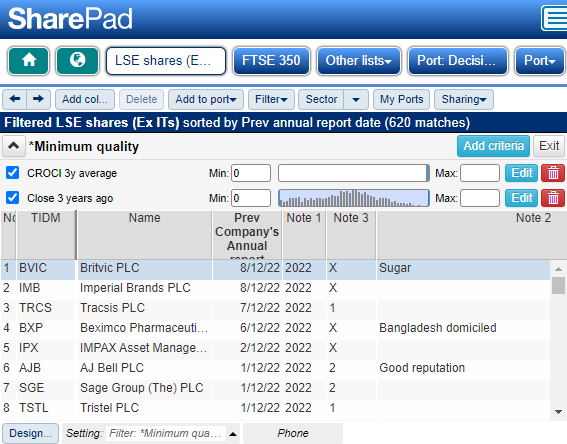Image resolution: width=567 pixels, height=444 pixels.
Task: Uncheck the CROCI 3y average checkbox
Action: tap(12, 173)
